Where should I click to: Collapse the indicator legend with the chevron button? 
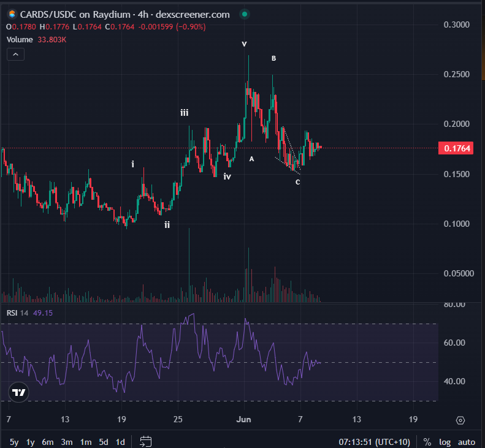point(15,55)
